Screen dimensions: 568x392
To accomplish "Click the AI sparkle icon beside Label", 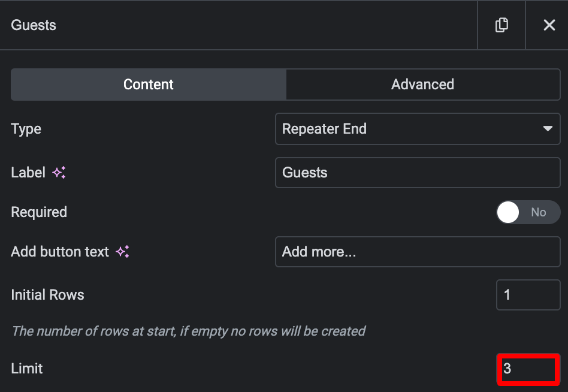I will click(x=59, y=173).
